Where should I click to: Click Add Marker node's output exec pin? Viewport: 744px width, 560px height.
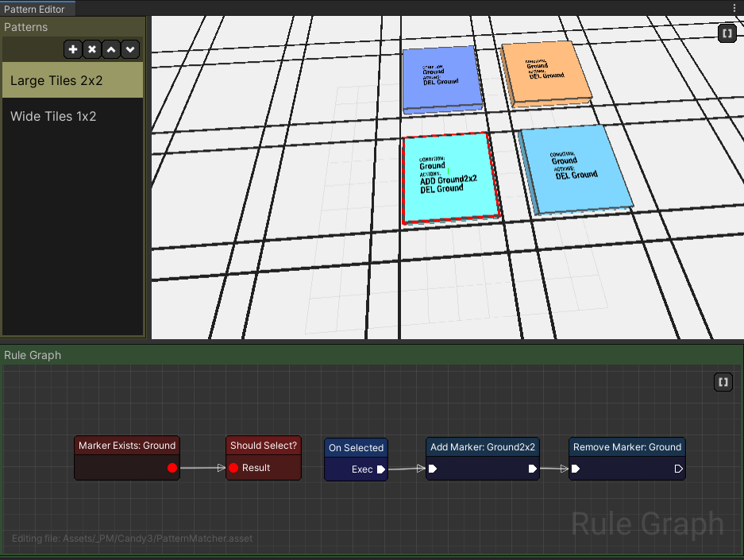click(x=532, y=469)
